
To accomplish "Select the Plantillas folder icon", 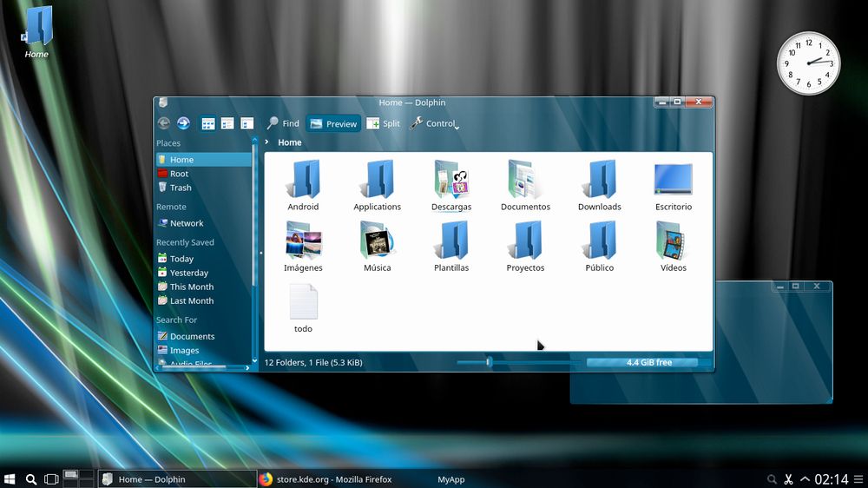I will [x=451, y=241].
